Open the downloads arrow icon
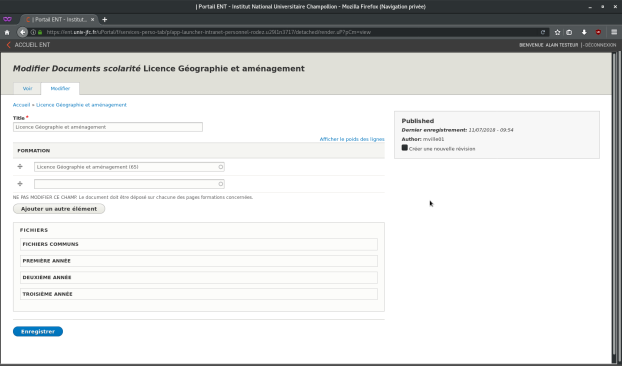 point(584,32)
